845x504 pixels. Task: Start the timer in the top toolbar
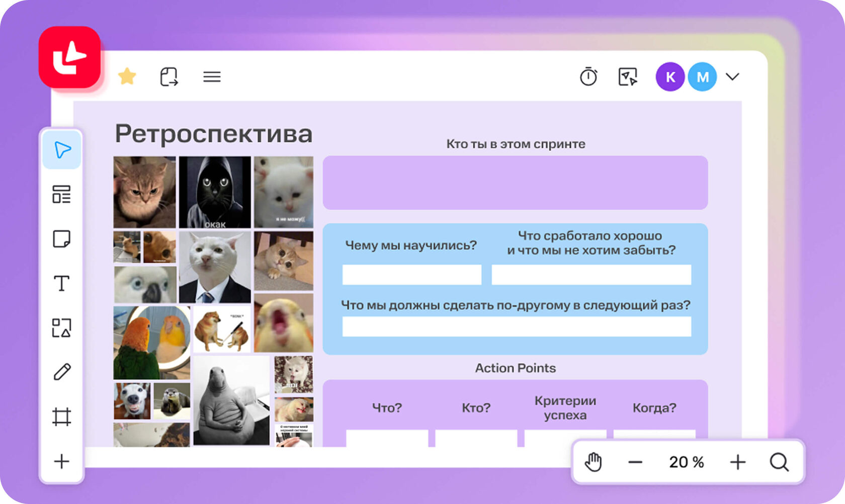click(x=588, y=76)
